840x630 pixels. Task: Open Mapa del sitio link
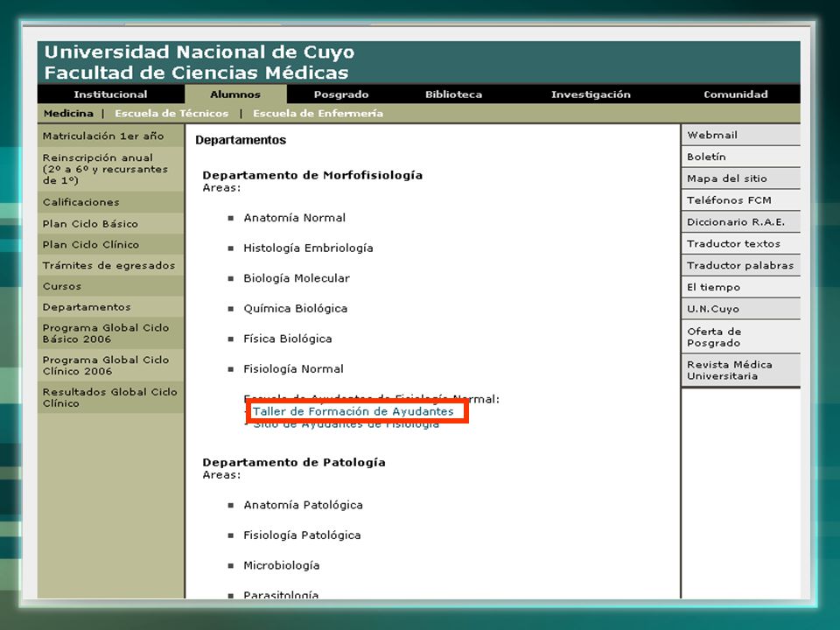click(741, 178)
